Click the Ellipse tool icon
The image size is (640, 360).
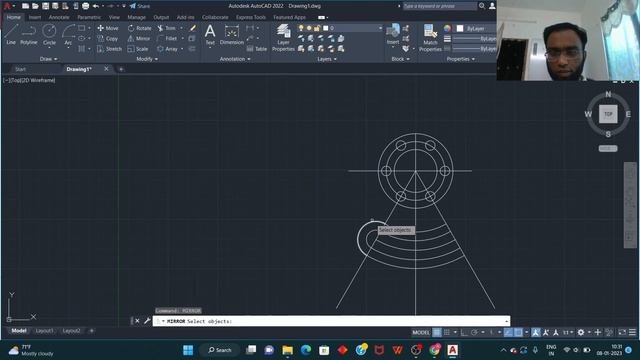tap(82, 38)
